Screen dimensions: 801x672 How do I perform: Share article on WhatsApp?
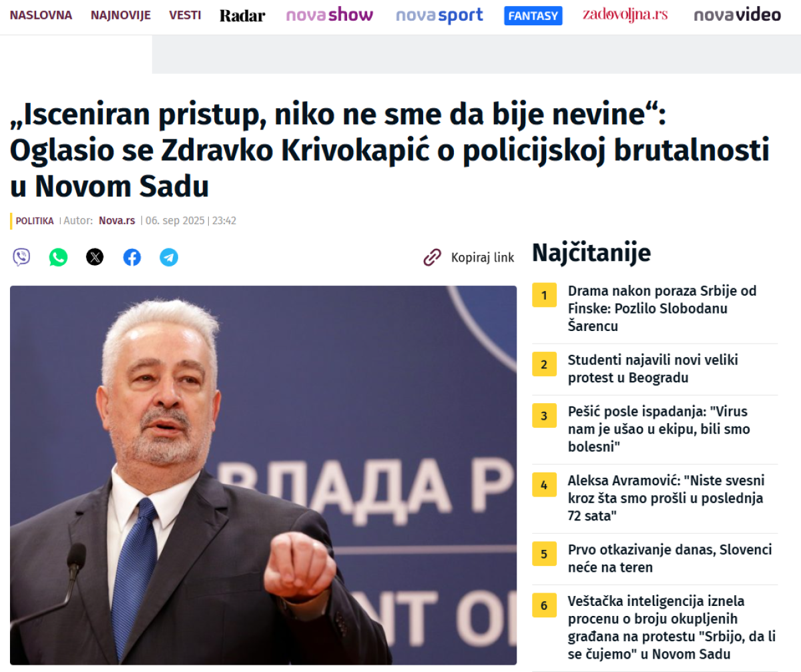[58, 257]
